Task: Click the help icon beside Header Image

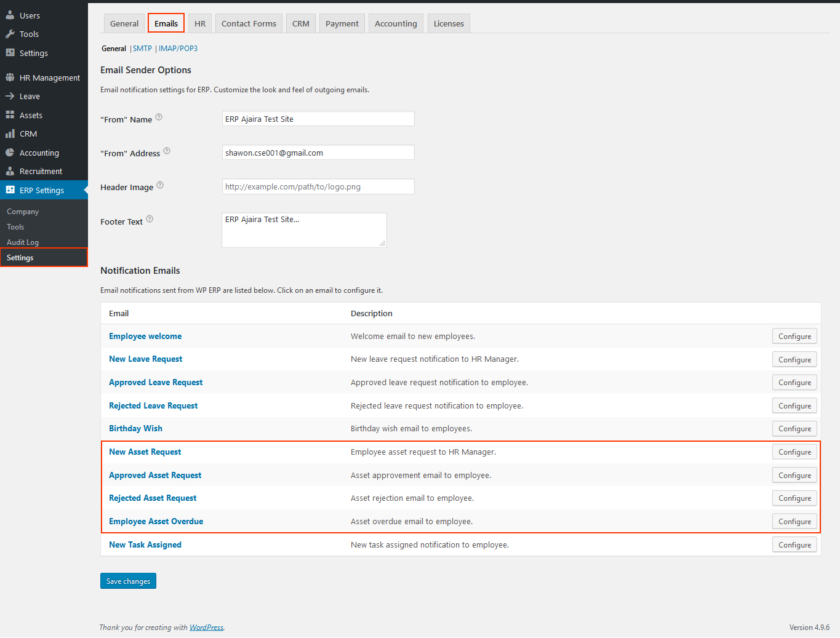Action: 159,185
